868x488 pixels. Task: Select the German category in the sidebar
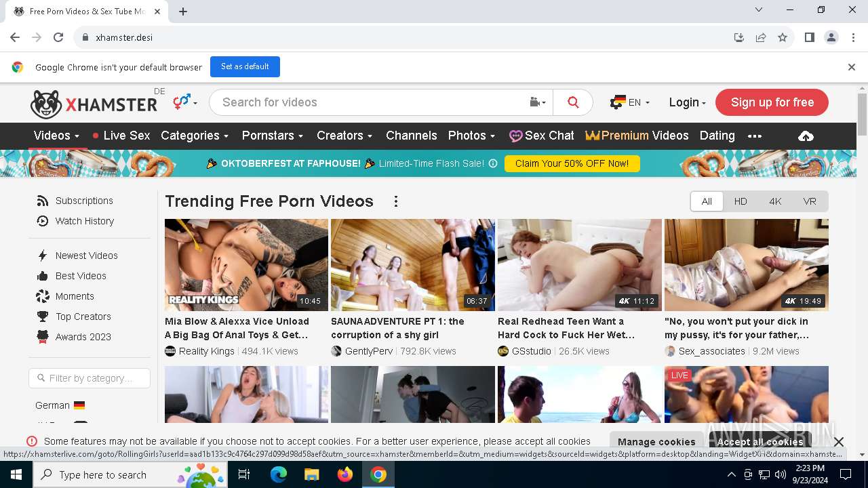click(x=60, y=405)
